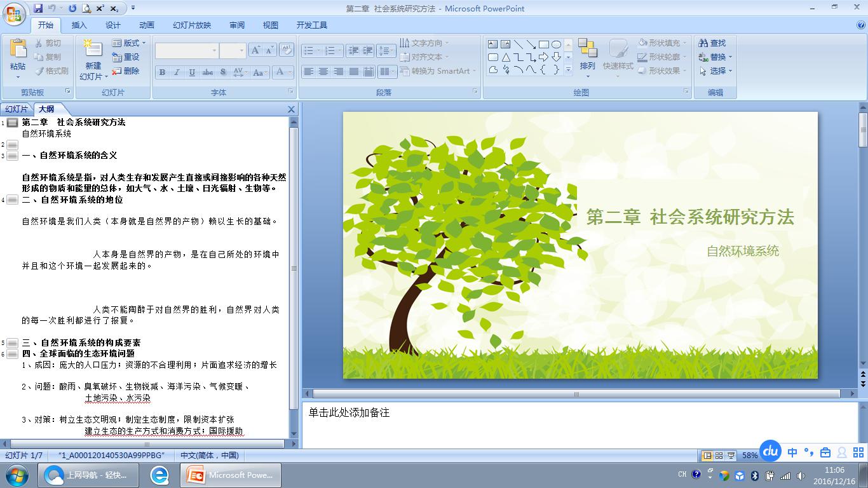Toggle justify text alignment

point(353,72)
